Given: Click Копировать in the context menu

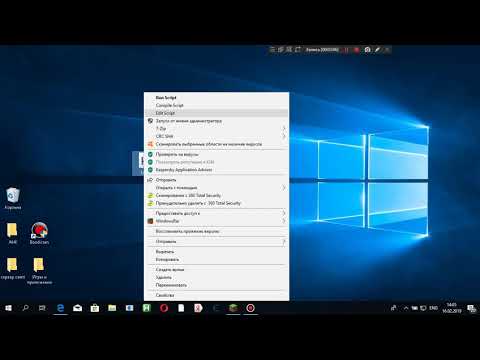Looking at the screenshot, I should pos(167,259).
